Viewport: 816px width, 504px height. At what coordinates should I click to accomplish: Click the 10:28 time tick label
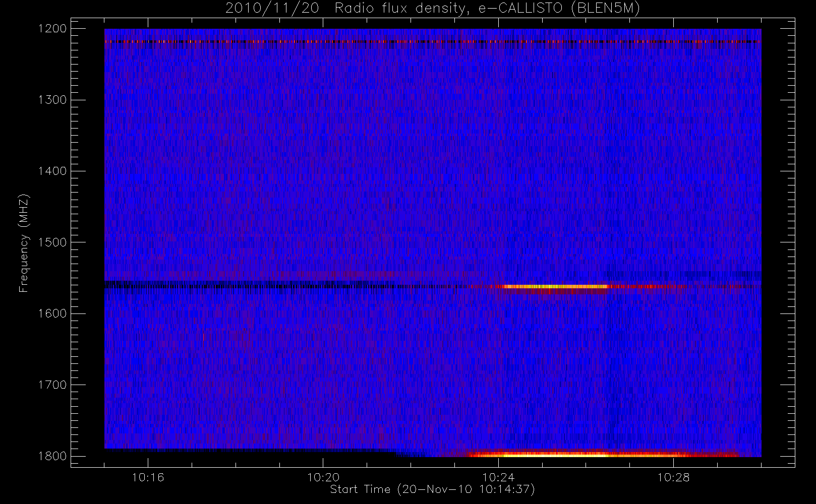point(673,477)
